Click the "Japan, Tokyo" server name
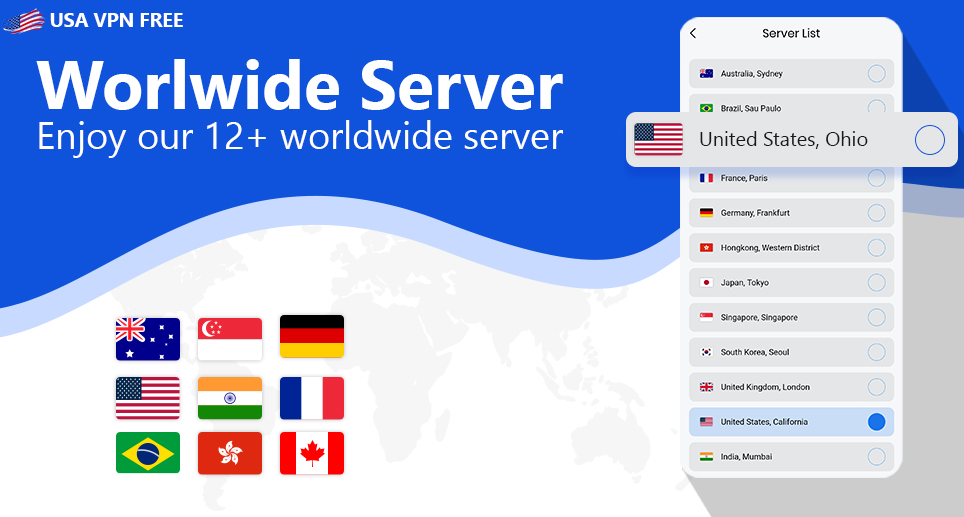The image size is (964, 517). 745,283
